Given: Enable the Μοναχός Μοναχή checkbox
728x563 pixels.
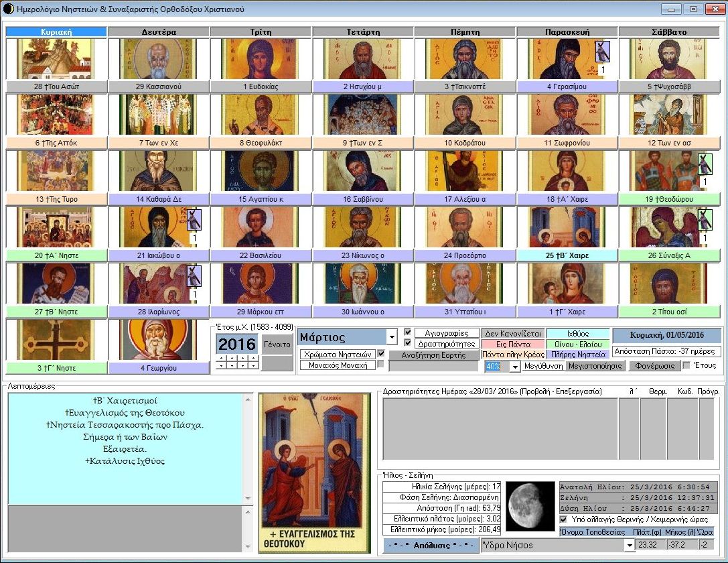Looking at the screenshot, I should [381, 364].
